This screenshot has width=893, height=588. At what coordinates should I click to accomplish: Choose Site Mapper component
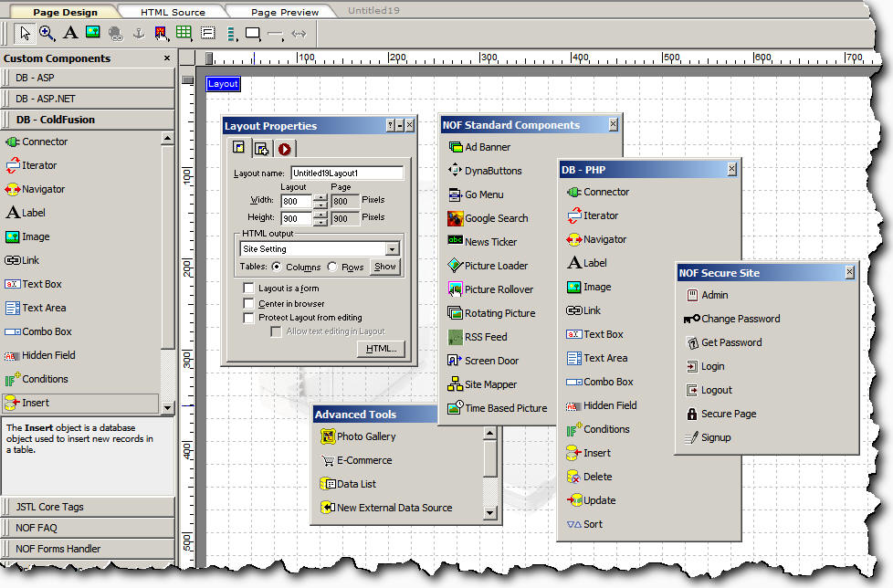click(482, 384)
